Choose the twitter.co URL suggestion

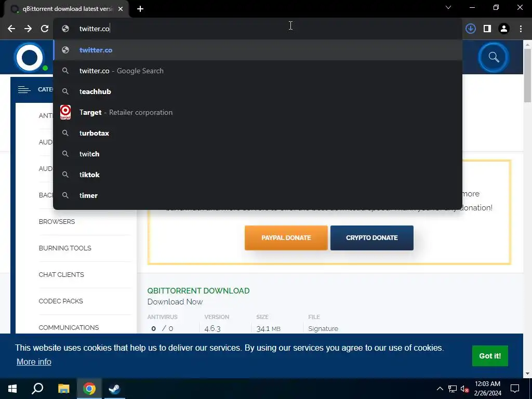258,50
